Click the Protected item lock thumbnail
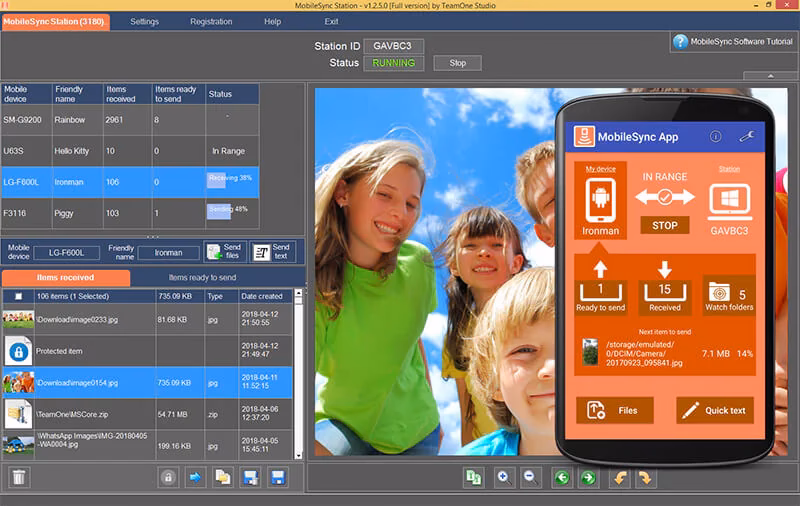The image size is (800, 506). 18,351
